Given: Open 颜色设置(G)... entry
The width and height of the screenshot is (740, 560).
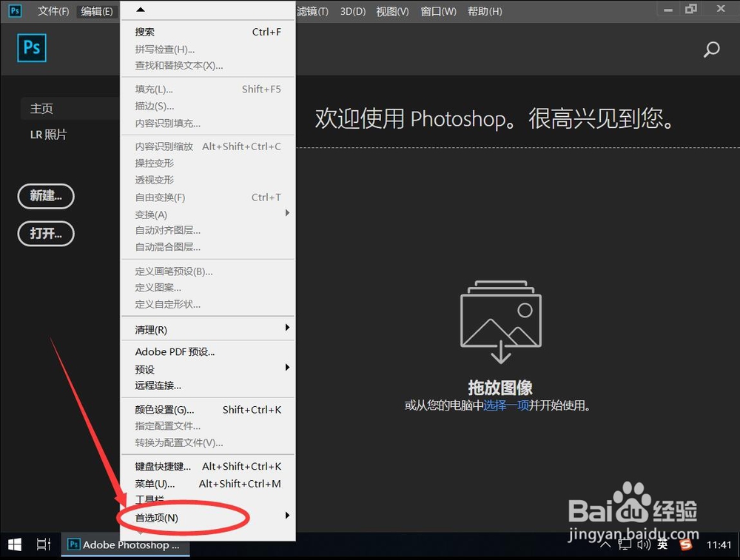Looking at the screenshot, I should pyautogui.click(x=208, y=410).
